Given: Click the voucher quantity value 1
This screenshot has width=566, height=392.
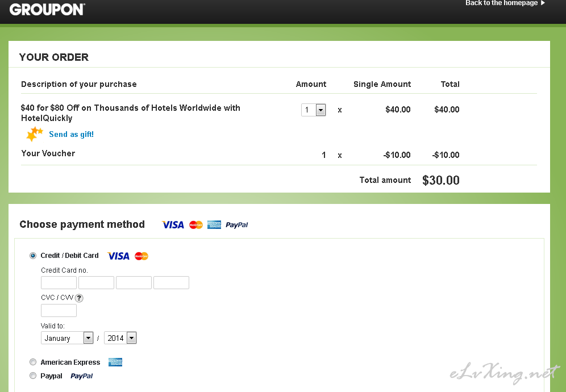Looking at the screenshot, I should click(x=324, y=155).
